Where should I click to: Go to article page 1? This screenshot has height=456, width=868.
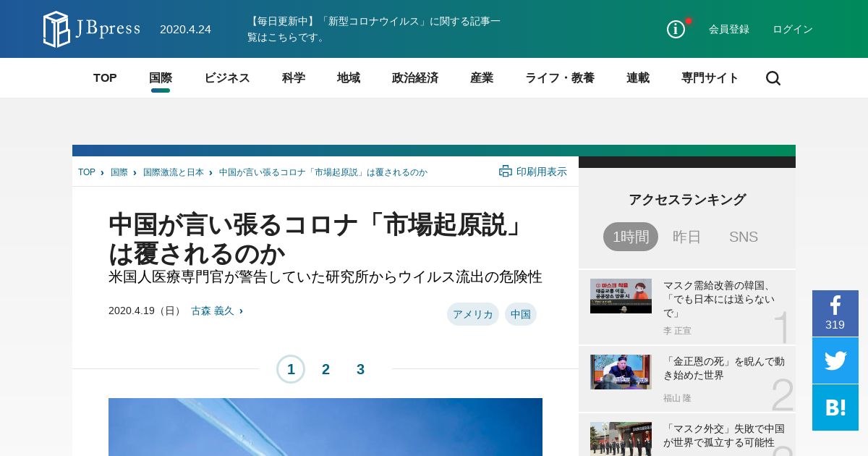pyautogui.click(x=291, y=369)
